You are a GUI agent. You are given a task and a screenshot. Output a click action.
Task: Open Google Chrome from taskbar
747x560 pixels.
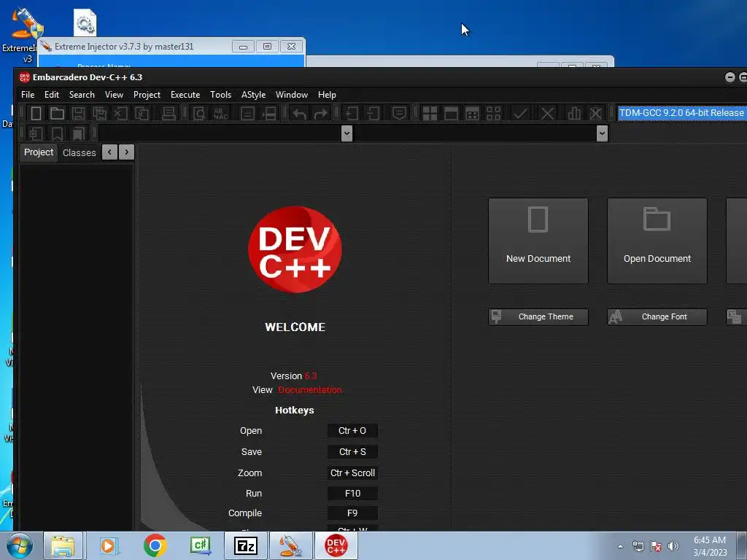(x=155, y=545)
